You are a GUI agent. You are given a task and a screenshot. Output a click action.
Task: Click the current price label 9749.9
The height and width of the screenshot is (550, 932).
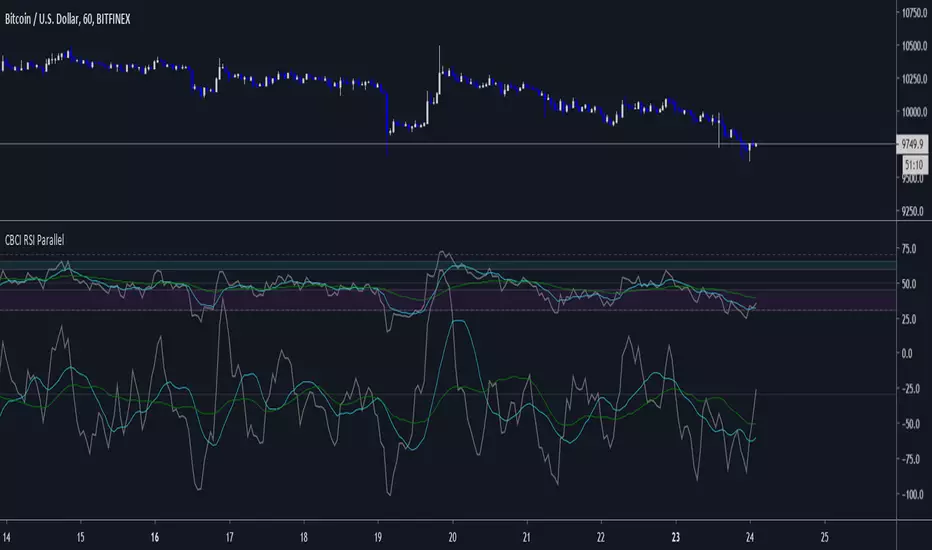tap(912, 144)
